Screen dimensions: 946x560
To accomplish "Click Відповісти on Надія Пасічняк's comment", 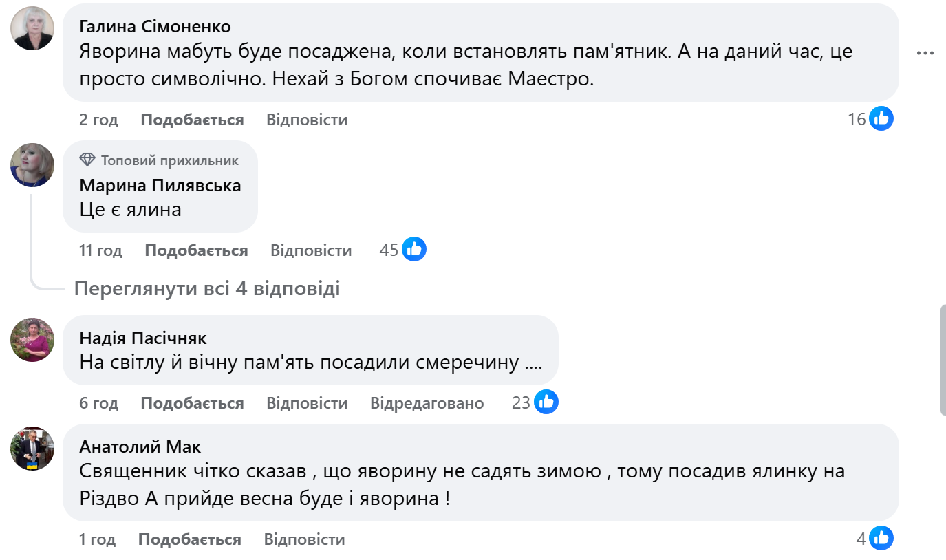I will (x=307, y=402).
